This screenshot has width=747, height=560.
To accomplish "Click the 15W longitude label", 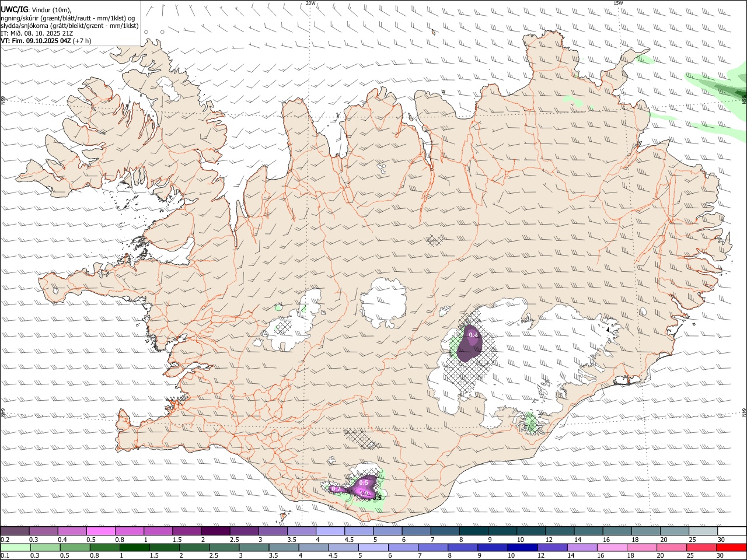I will click(x=618, y=2).
